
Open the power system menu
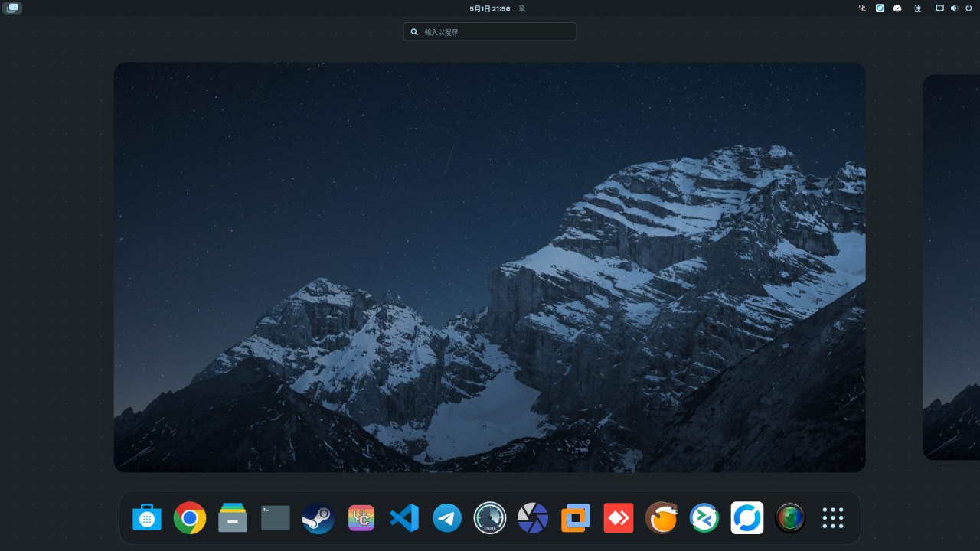tap(969, 8)
